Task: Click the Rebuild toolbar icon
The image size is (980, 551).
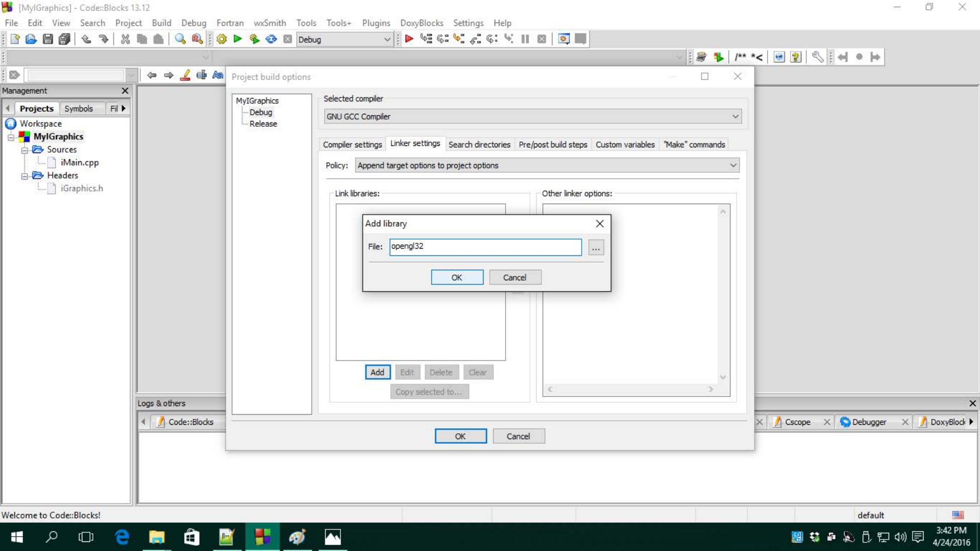Action: (x=271, y=39)
